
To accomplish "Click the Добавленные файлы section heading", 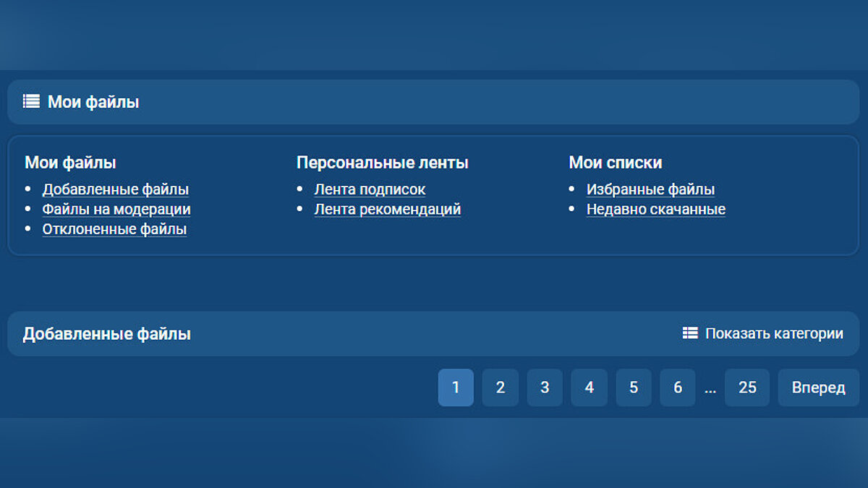I will coord(106,334).
